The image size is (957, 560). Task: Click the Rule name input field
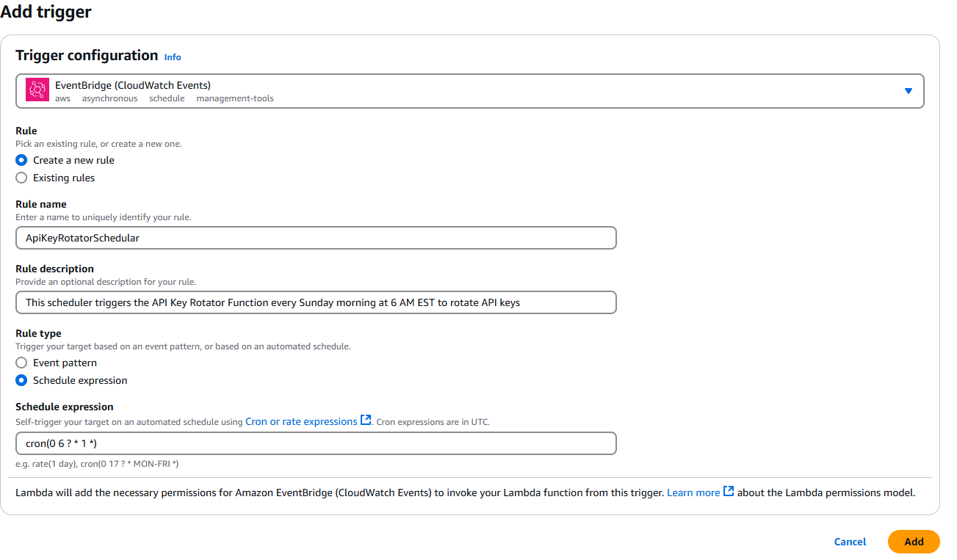[x=316, y=238]
